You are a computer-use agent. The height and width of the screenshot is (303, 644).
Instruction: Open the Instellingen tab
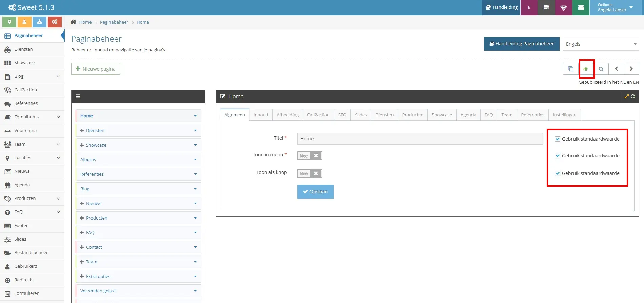click(x=564, y=115)
